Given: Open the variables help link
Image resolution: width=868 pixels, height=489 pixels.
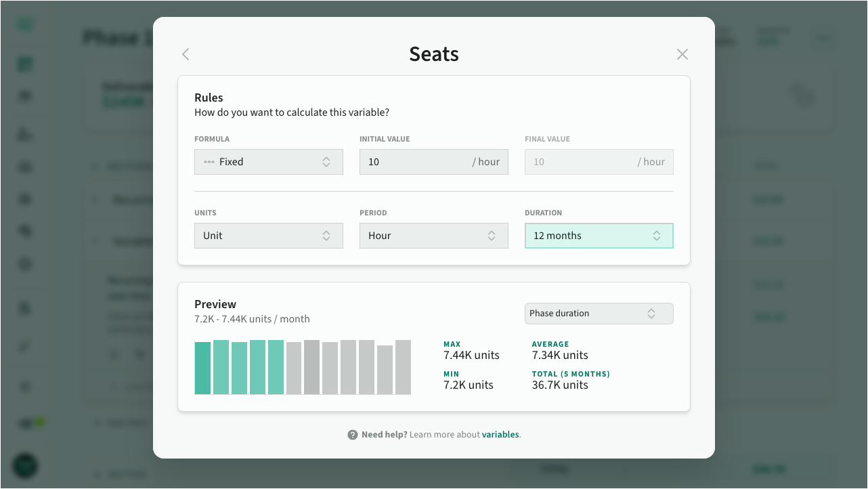Looking at the screenshot, I should click(500, 435).
